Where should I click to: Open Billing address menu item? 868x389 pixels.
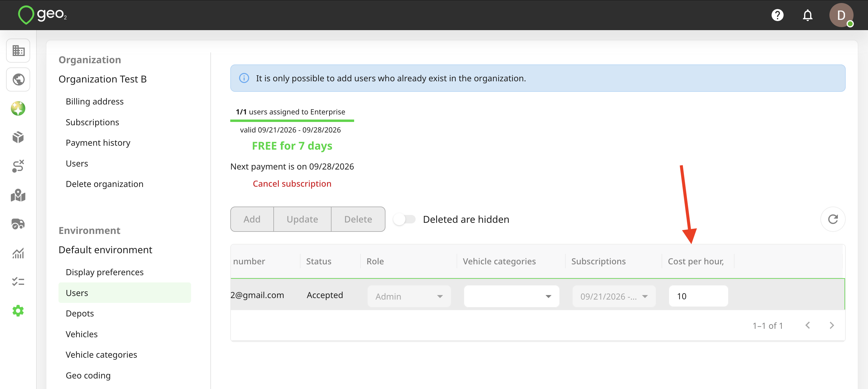pos(95,101)
